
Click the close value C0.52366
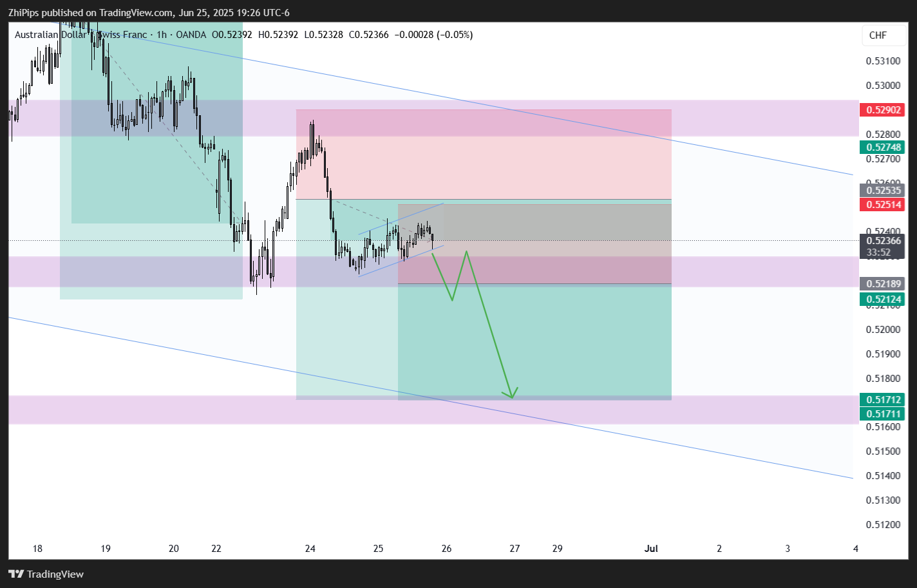(369, 35)
